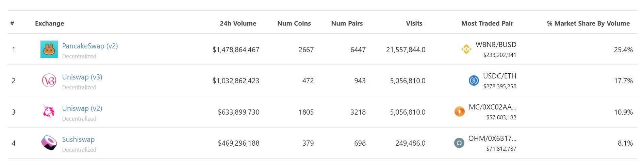Click the USDC/ETH trading pair
The image size is (644, 162).
point(499,76)
